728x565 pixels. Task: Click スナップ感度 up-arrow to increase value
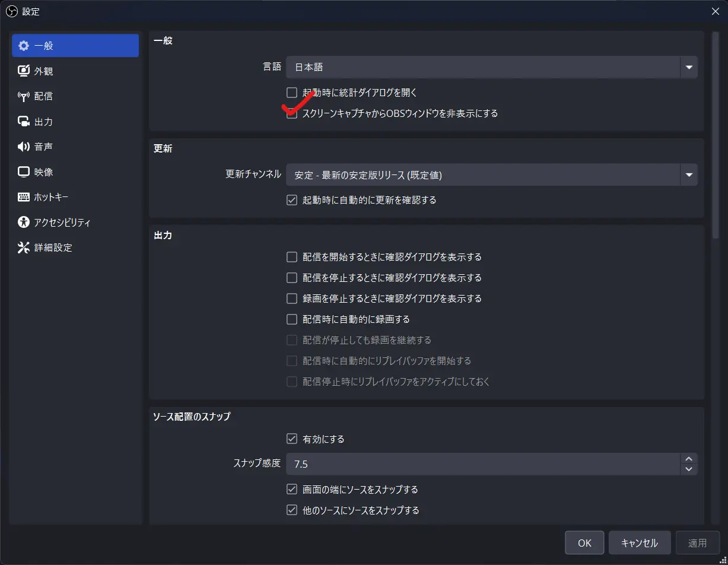click(x=689, y=459)
